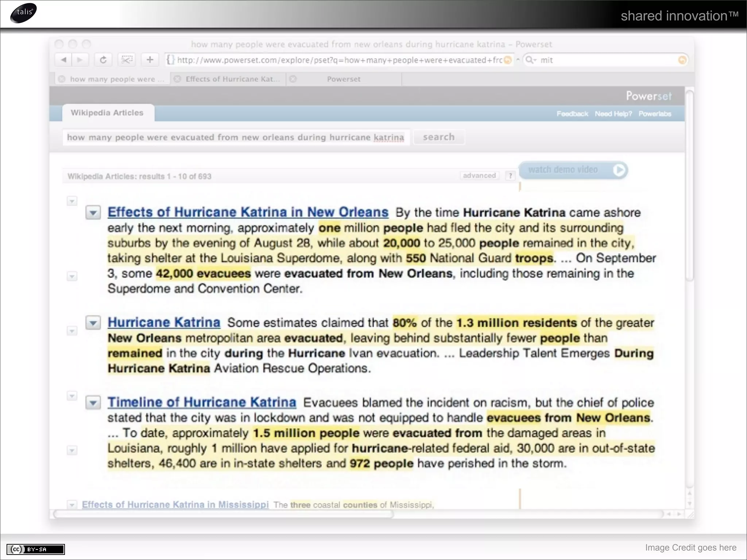Click the scroll left arrow at bottom

[x=669, y=514]
